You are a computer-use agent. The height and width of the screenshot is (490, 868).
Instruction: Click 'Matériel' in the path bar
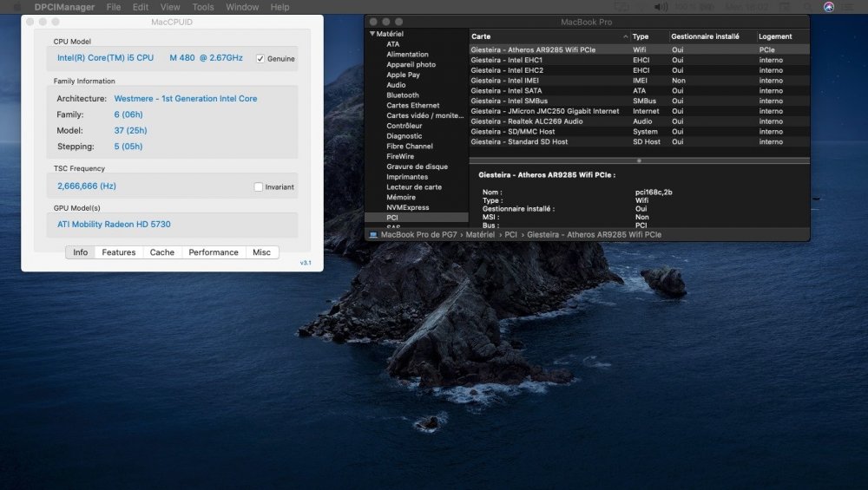click(x=480, y=234)
